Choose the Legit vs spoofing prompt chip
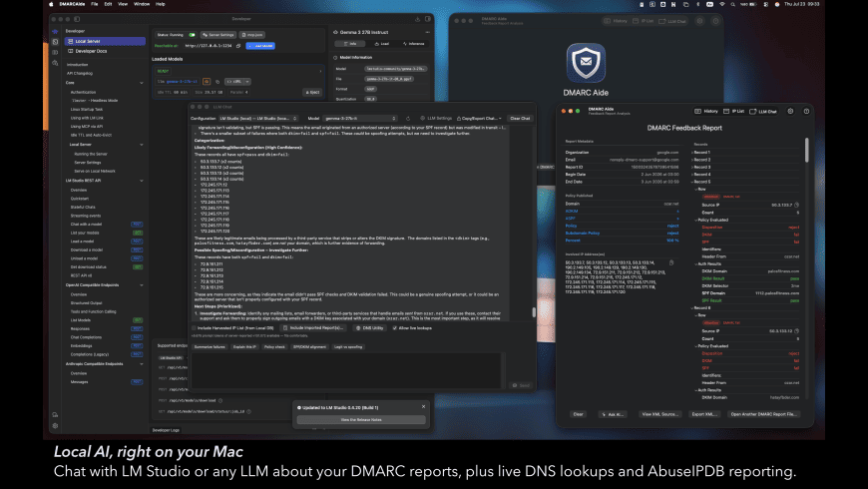The height and width of the screenshot is (489, 868). 348,347
